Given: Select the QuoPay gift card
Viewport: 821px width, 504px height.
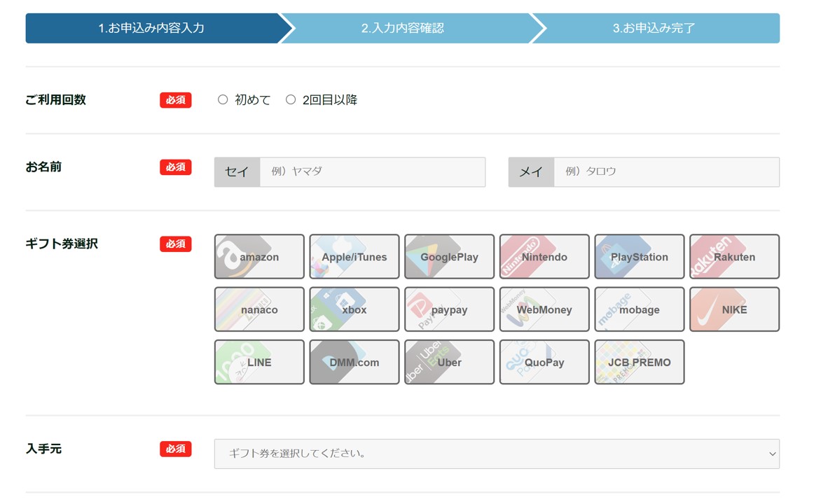Looking at the screenshot, I should (x=544, y=362).
